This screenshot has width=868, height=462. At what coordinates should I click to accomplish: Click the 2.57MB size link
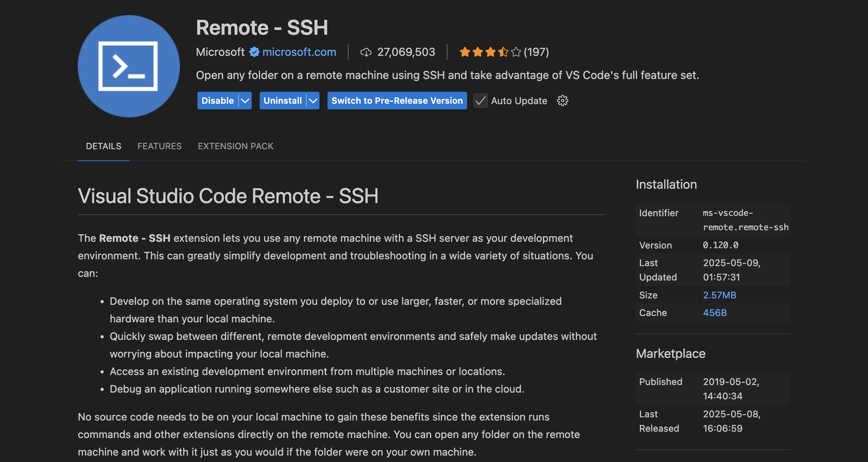pos(719,295)
